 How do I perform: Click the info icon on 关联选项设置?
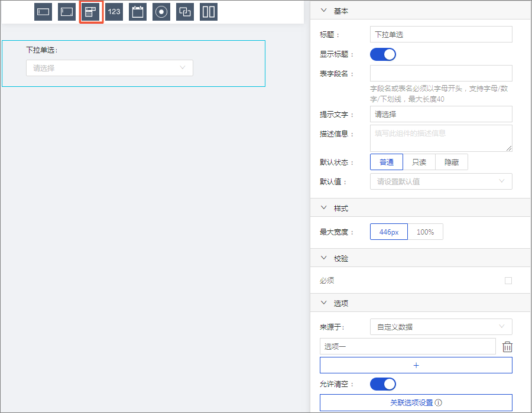pyautogui.click(x=439, y=402)
